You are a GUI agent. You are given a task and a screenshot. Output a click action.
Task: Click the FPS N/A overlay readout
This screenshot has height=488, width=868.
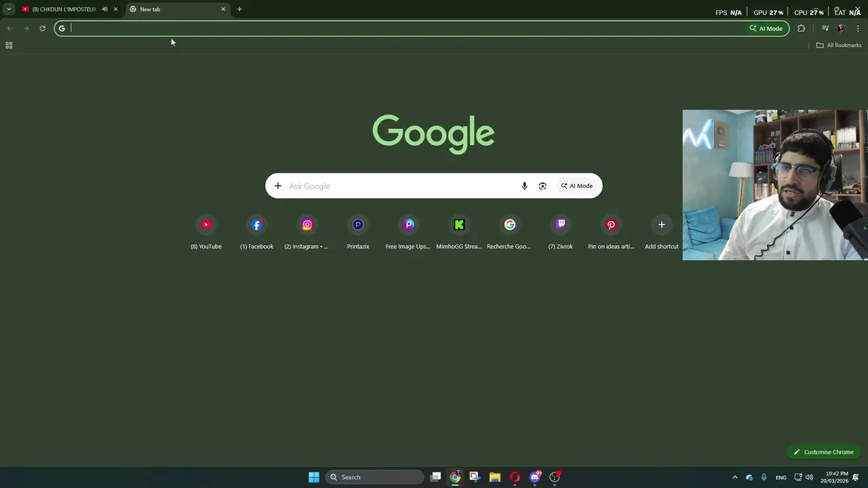click(x=728, y=12)
